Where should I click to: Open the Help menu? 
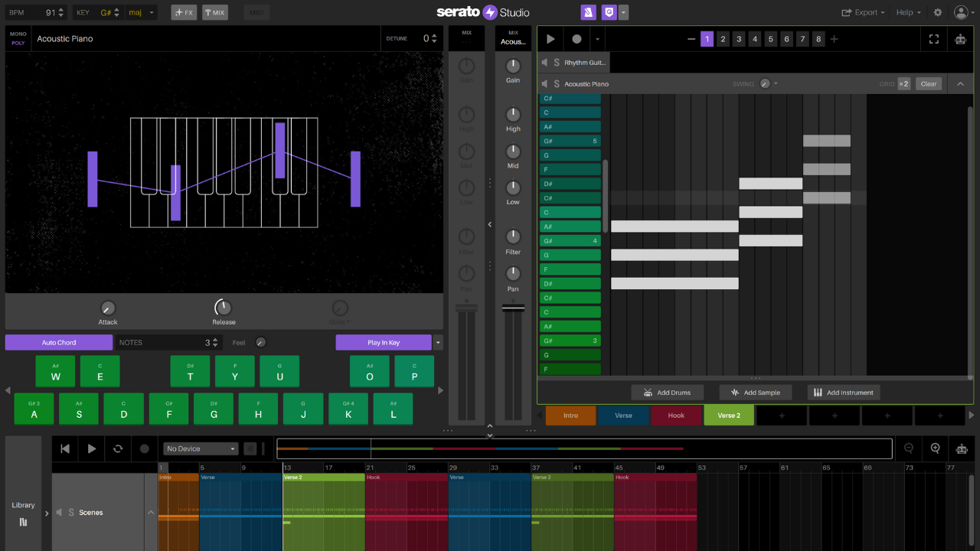[x=908, y=12]
